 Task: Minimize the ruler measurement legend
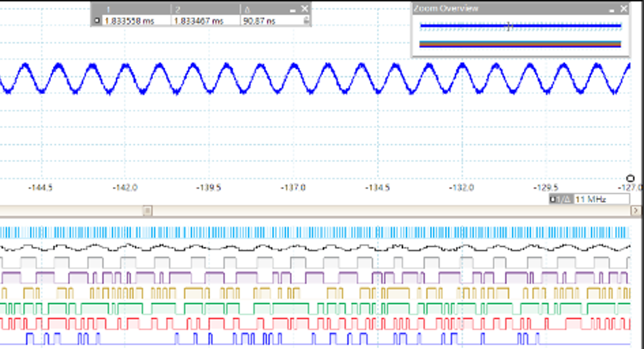tap(293, 9)
